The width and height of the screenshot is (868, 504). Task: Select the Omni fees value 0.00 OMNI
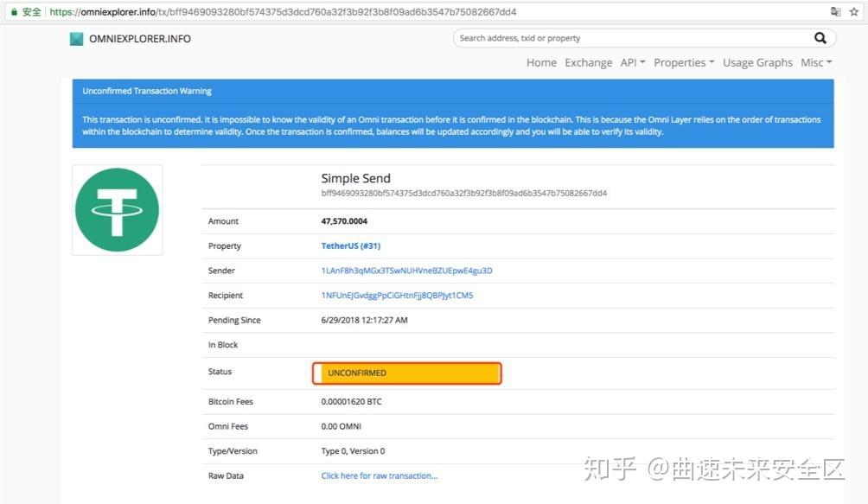pyautogui.click(x=341, y=426)
